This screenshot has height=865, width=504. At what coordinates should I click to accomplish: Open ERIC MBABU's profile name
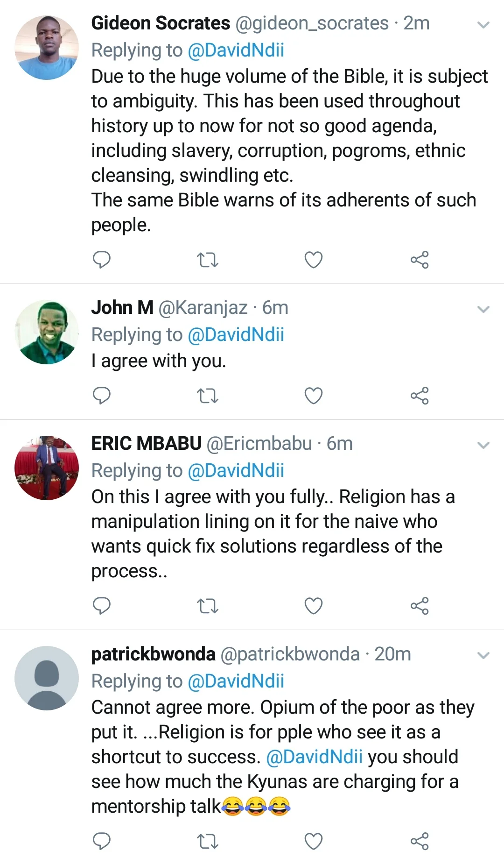(x=147, y=443)
